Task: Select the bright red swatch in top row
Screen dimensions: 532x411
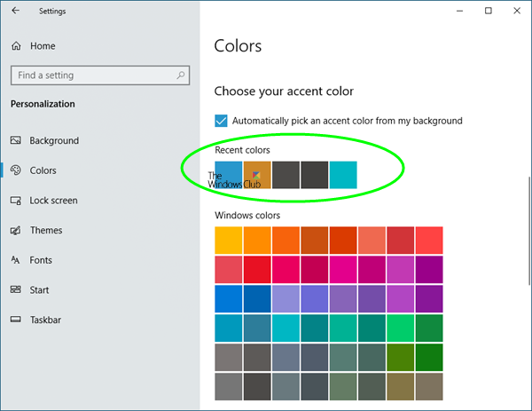Action: click(x=429, y=241)
